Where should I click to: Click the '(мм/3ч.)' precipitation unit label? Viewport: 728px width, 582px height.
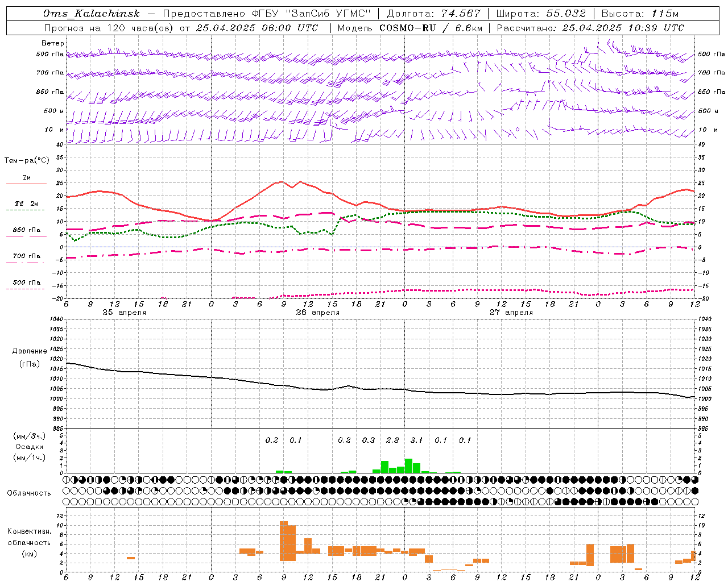pyautogui.click(x=30, y=436)
